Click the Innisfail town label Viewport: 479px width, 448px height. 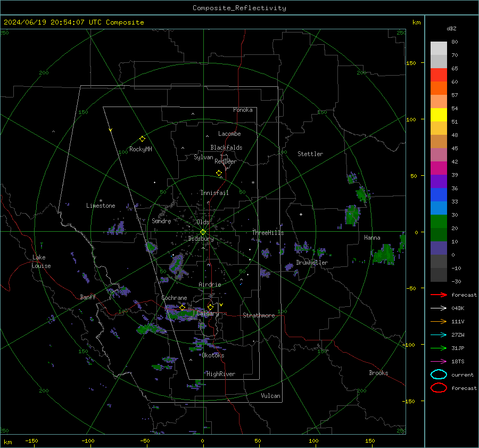pyautogui.click(x=214, y=193)
